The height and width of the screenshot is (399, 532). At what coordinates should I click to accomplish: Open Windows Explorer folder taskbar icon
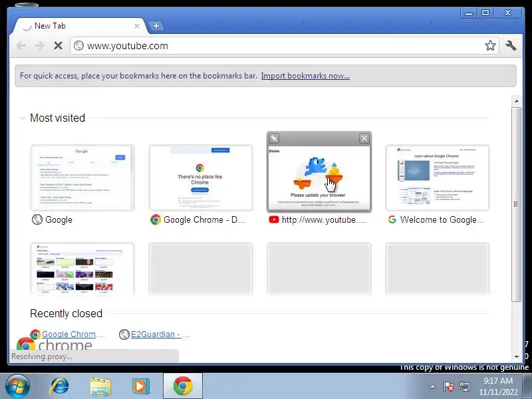[100, 386]
